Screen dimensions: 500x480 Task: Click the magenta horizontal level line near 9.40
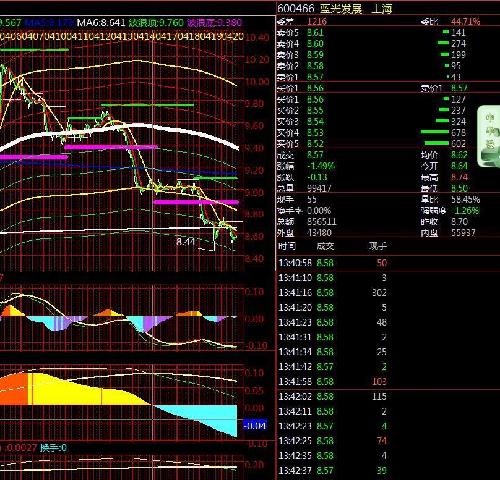click(110, 147)
